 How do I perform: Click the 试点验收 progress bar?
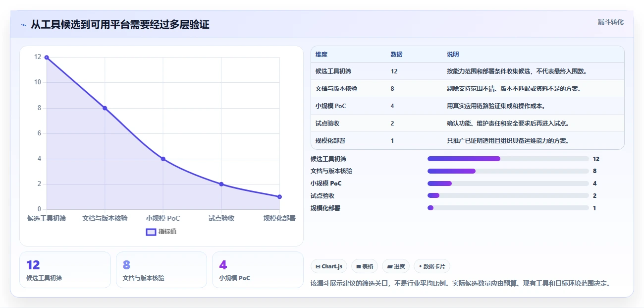click(508, 195)
